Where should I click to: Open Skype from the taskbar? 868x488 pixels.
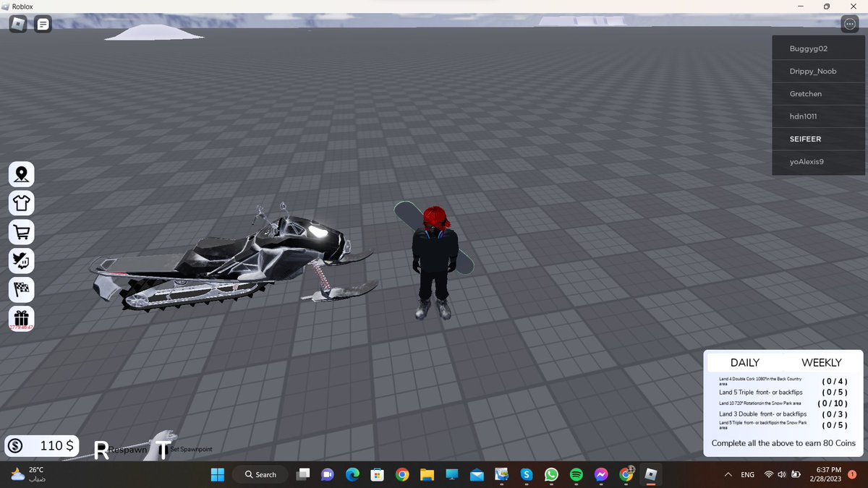pyautogui.click(x=527, y=474)
